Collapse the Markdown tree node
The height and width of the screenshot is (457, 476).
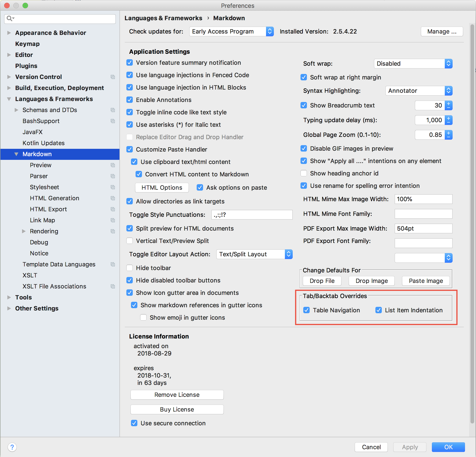pyautogui.click(x=16, y=154)
